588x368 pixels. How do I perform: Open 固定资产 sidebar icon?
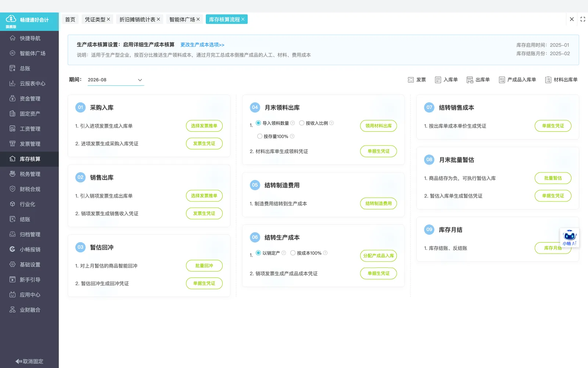point(12,114)
